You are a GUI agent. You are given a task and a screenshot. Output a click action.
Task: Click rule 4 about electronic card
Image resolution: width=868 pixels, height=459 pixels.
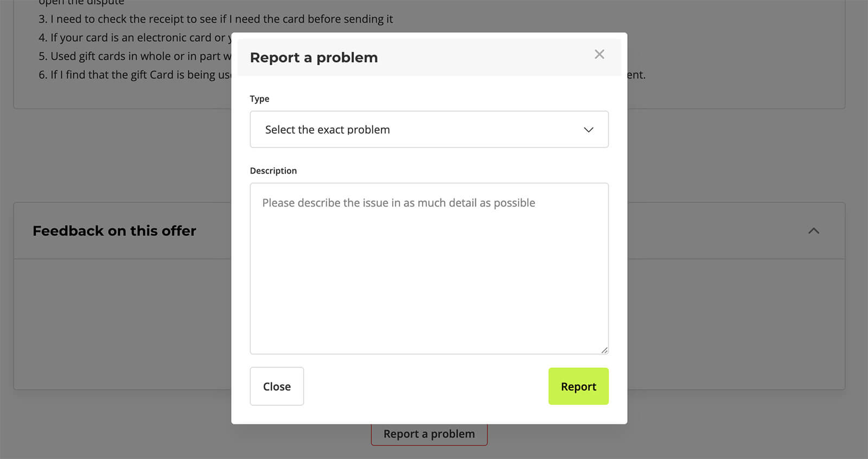point(136,38)
